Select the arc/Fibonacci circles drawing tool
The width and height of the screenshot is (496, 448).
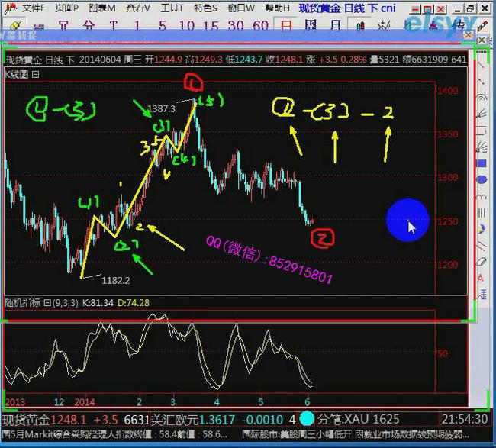[x=482, y=98]
